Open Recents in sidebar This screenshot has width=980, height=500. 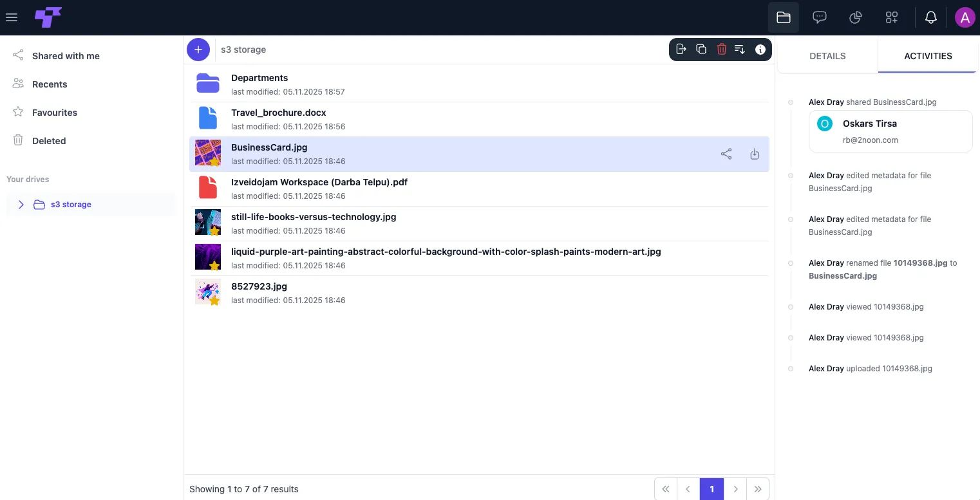coord(50,84)
